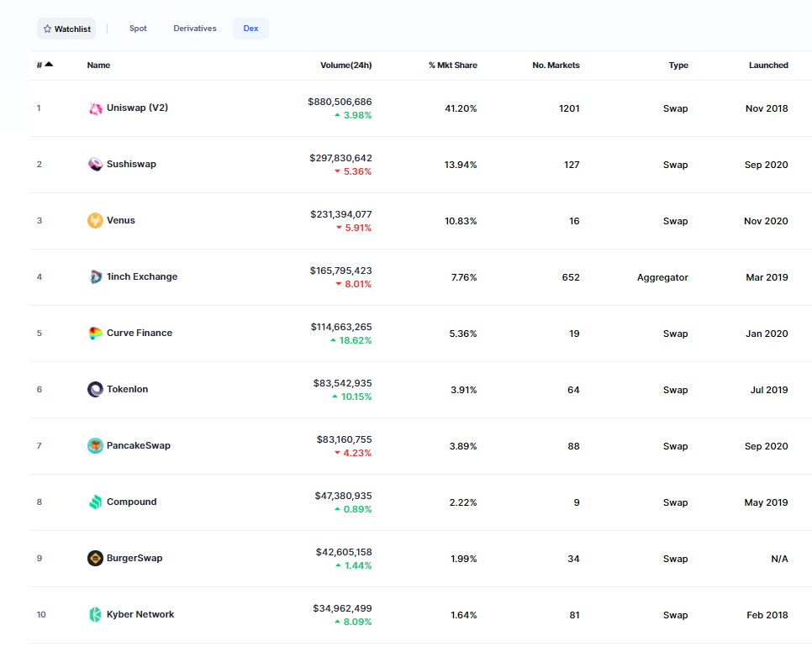Image resolution: width=812 pixels, height=657 pixels.
Task: Sort by No. Markets column
Action: (x=556, y=66)
